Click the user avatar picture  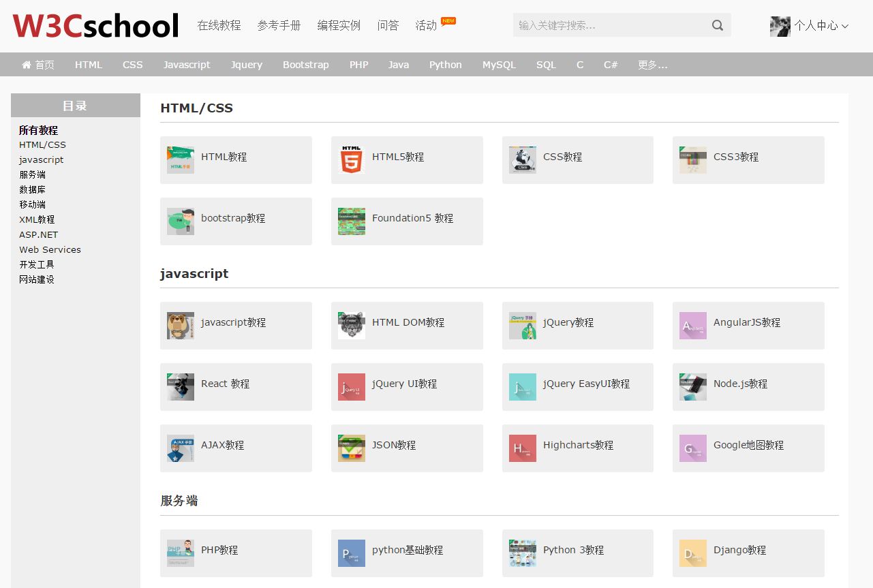coord(780,26)
